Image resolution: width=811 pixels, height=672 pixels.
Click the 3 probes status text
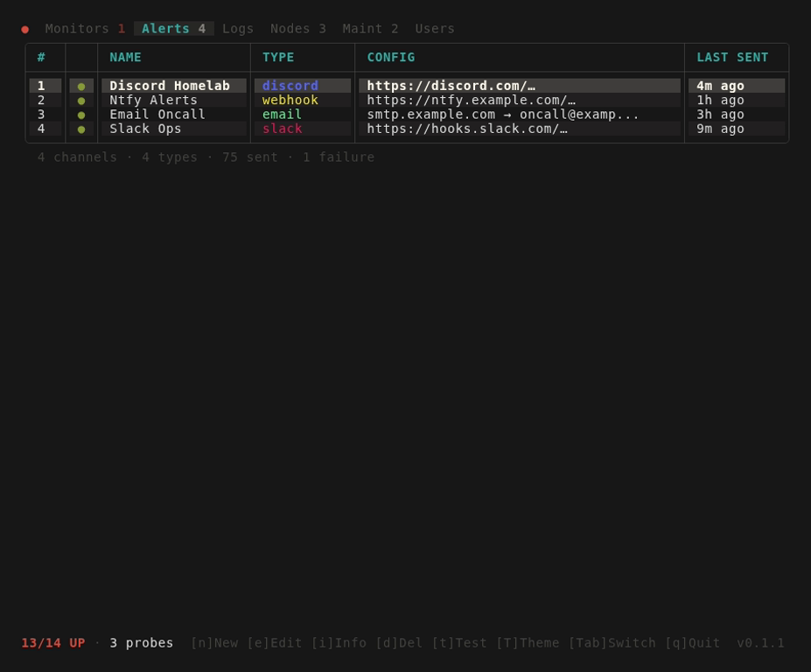tap(141, 643)
